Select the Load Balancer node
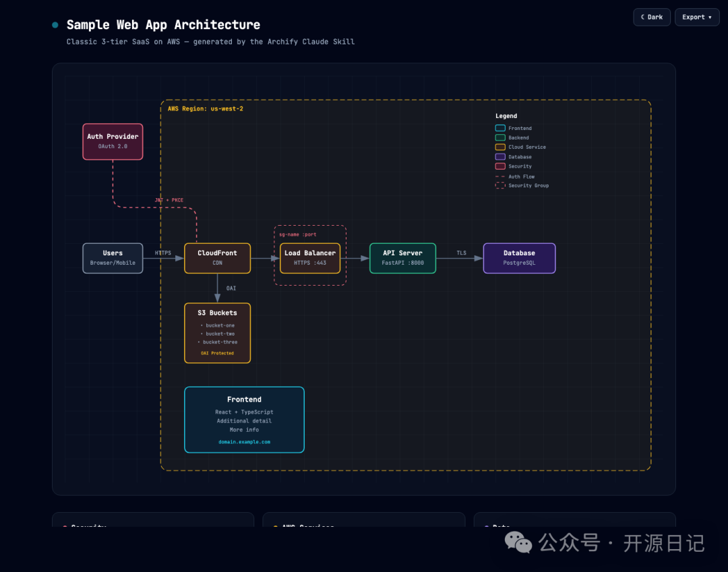 [310, 258]
